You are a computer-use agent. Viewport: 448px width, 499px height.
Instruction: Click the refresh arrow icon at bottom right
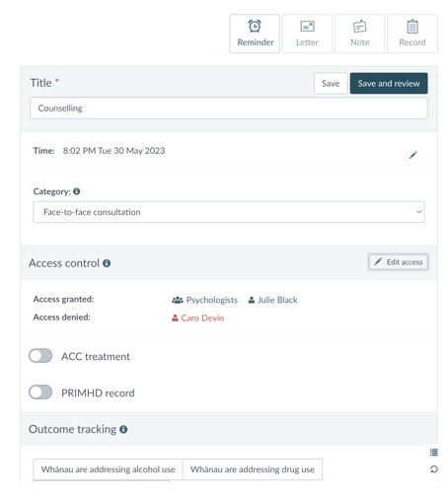tap(434, 469)
